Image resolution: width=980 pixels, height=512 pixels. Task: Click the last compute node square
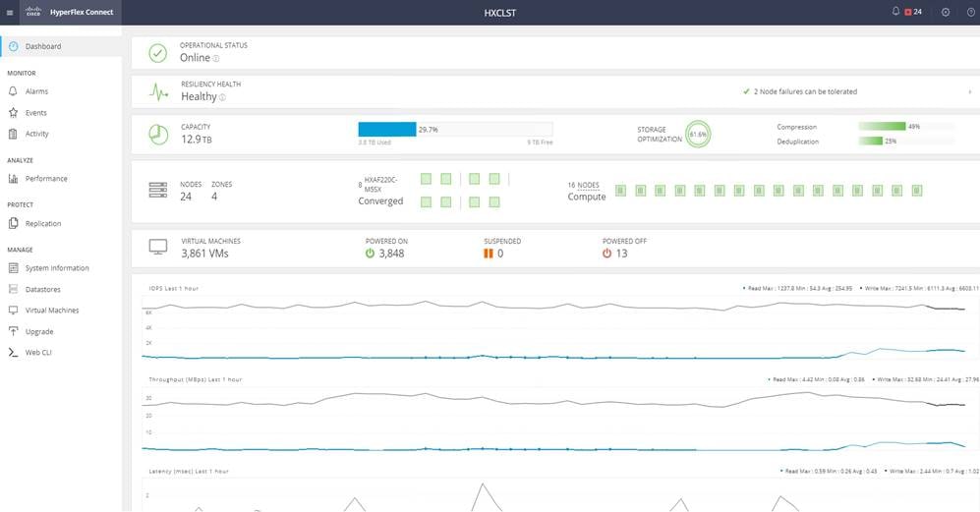point(917,191)
